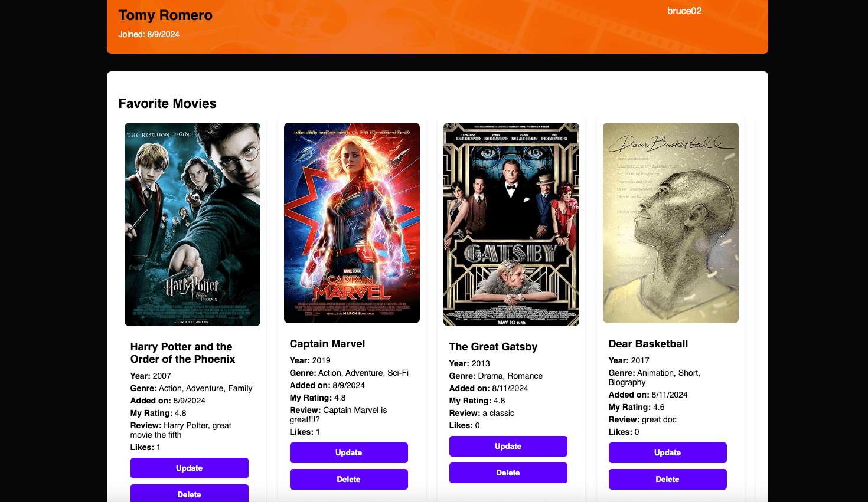868x502 pixels.
Task: Click the review 'great doc'
Action: [x=659, y=419]
